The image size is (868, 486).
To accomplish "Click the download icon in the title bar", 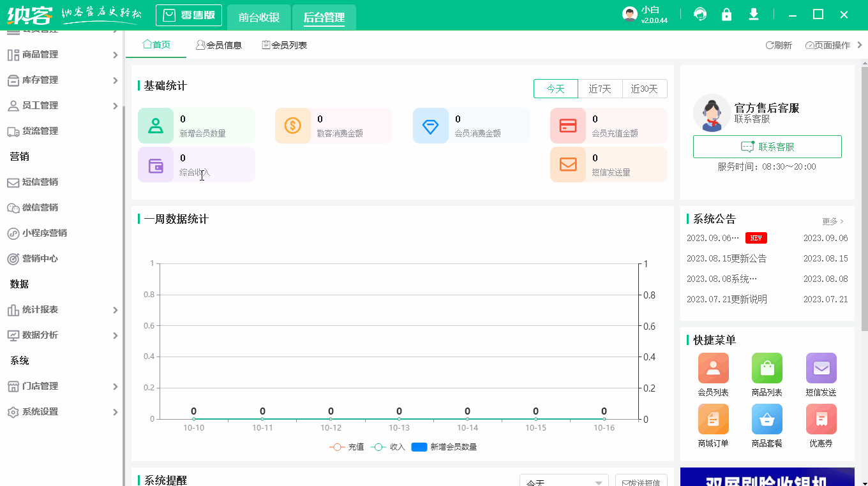I will click(x=753, y=13).
